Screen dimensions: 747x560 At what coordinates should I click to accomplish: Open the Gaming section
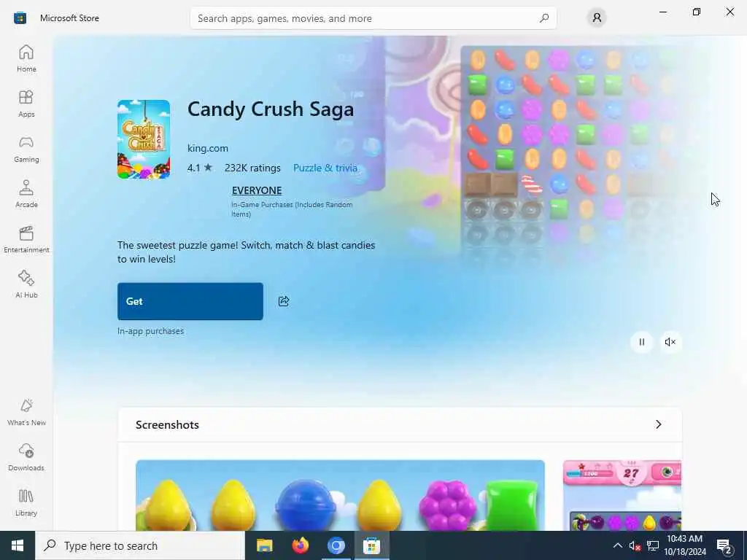pyautogui.click(x=26, y=149)
